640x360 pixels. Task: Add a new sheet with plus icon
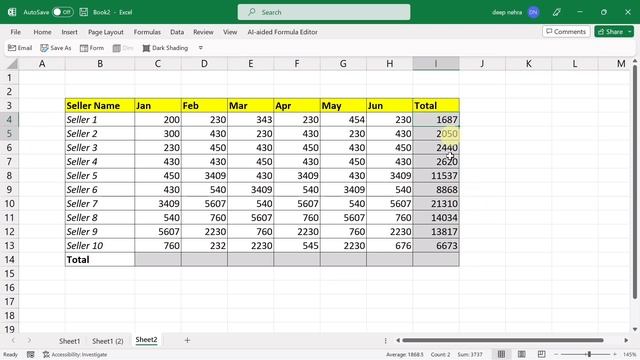187,340
